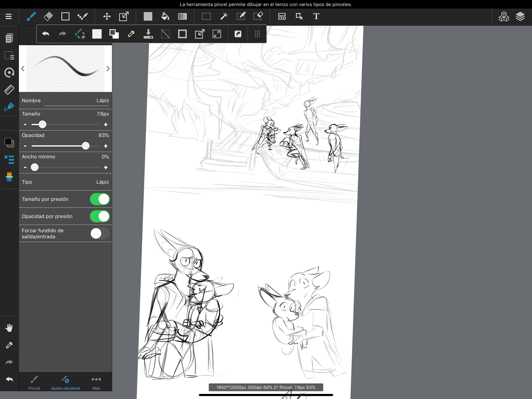The width and height of the screenshot is (532, 399).
Task: Pick the eyedropper in shortcut bar
Action: coord(131,34)
